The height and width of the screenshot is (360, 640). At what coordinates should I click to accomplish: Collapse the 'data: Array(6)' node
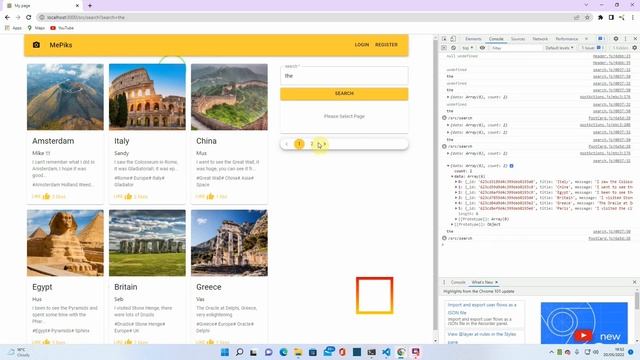point(452,176)
